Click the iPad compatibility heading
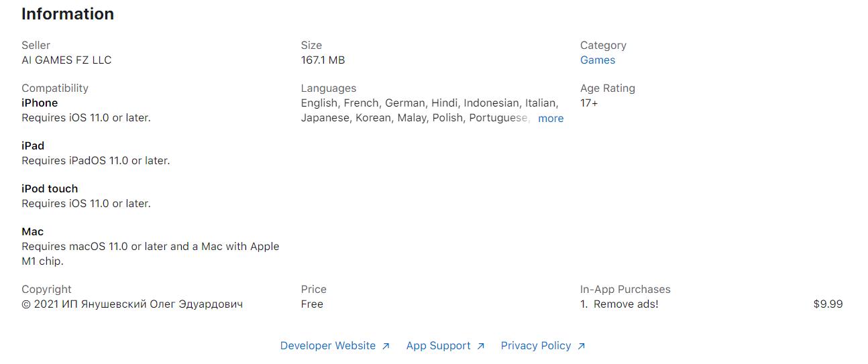 pos(33,145)
